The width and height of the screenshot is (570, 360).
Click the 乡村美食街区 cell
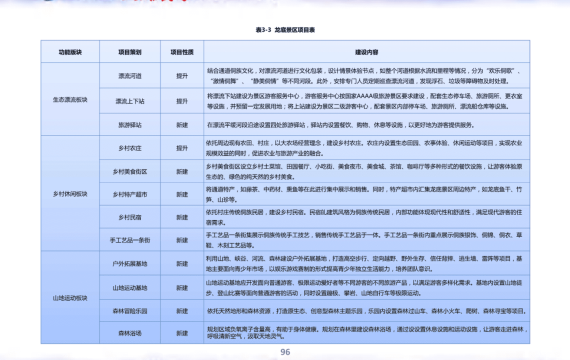[130, 171]
